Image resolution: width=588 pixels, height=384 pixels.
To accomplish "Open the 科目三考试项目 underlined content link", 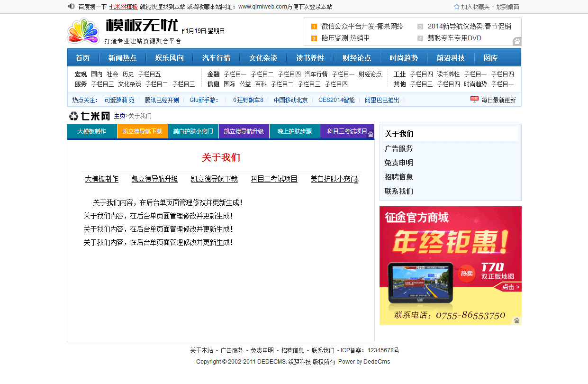I will 274,179.
